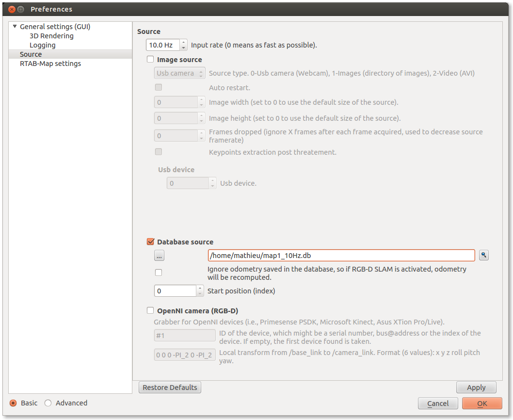This screenshot has height=420, width=513.
Task: Collapse the General settings (GUI) tree
Action: [x=15, y=27]
